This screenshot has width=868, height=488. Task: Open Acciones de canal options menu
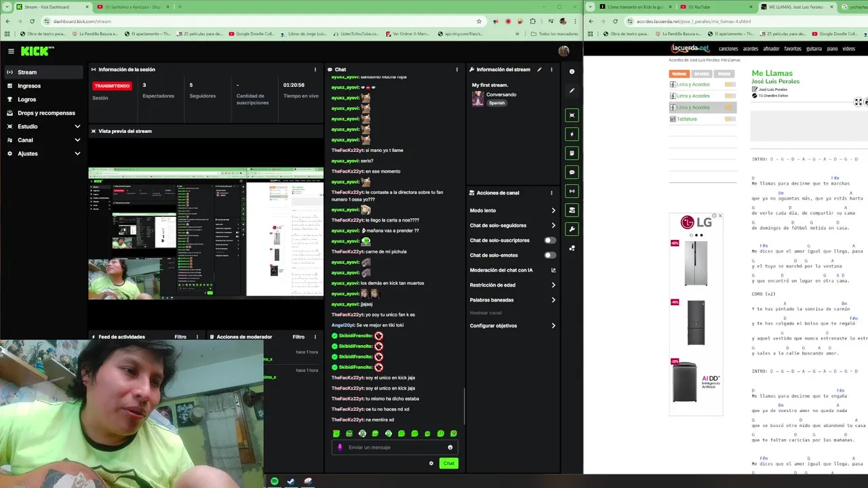point(551,192)
